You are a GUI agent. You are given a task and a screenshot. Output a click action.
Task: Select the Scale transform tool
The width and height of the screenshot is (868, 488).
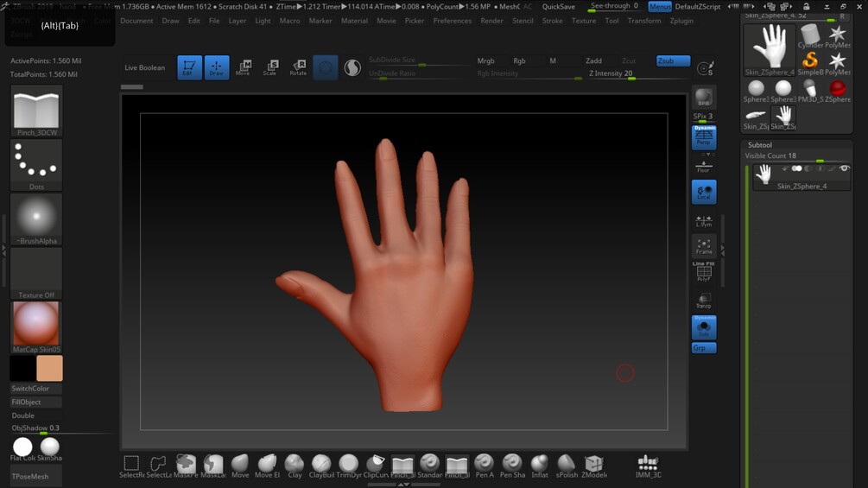[270, 67]
